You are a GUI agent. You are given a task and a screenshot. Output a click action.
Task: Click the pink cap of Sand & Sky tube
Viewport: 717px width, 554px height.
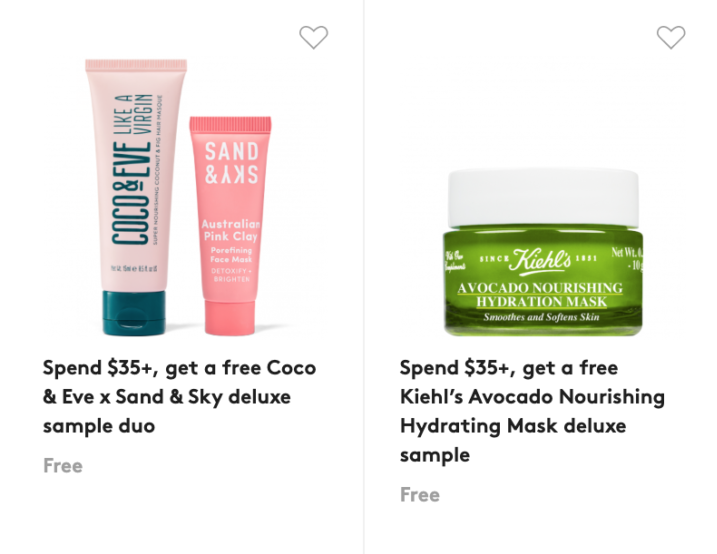point(230,318)
